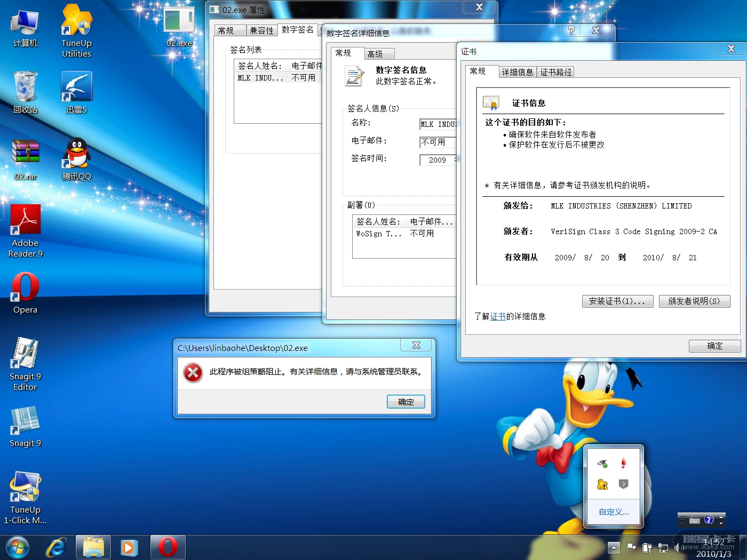
Task: Select the 回收站 recycle bin icon
Action: click(x=25, y=93)
